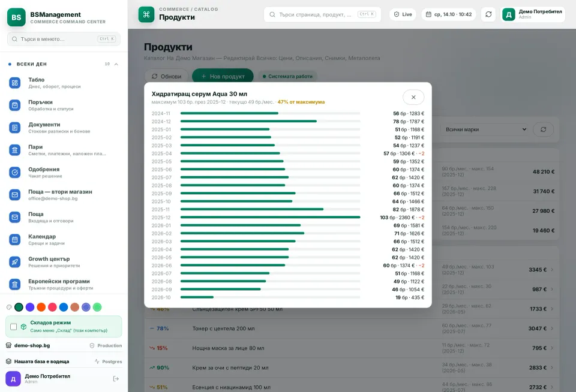Click the Live status button
The height and width of the screenshot is (392, 576).
403,14
